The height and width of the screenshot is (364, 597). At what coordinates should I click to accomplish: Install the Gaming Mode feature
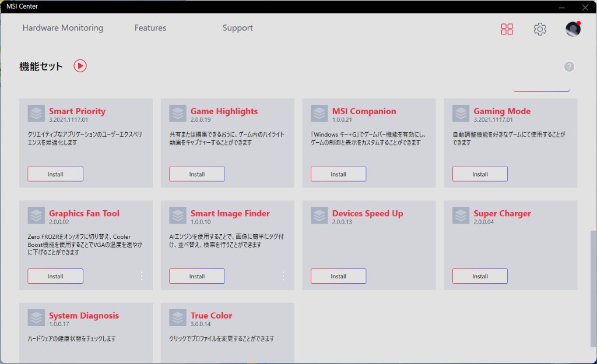click(x=480, y=174)
